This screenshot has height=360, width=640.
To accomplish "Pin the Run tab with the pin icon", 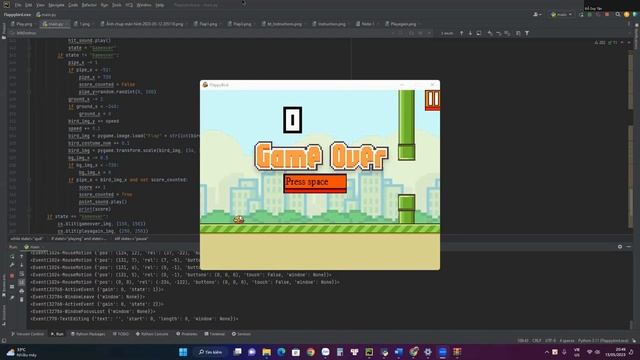I will 12,298.
